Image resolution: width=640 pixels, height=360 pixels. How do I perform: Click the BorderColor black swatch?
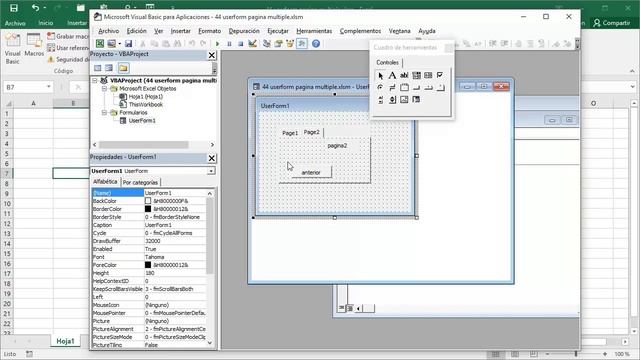148,209
